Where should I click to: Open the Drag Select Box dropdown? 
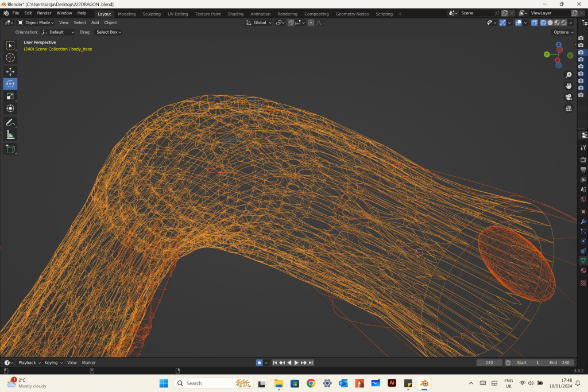coord(109,32)
